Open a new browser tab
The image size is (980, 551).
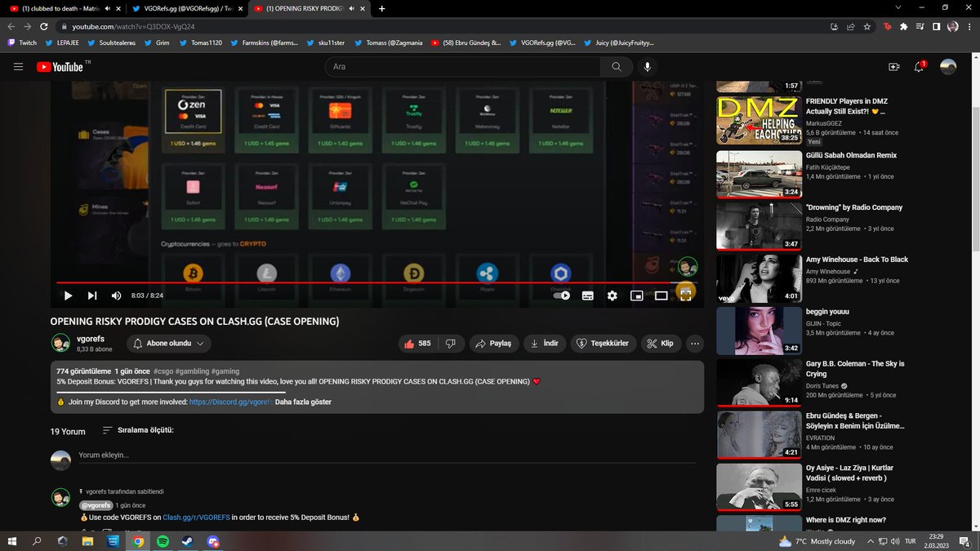tap(382, 8)
